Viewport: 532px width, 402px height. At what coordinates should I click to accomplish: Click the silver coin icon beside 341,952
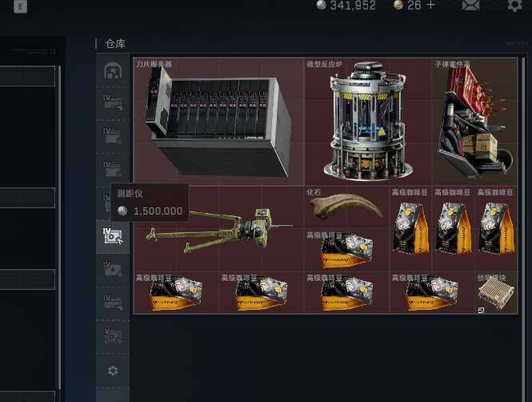coord(321,5)
